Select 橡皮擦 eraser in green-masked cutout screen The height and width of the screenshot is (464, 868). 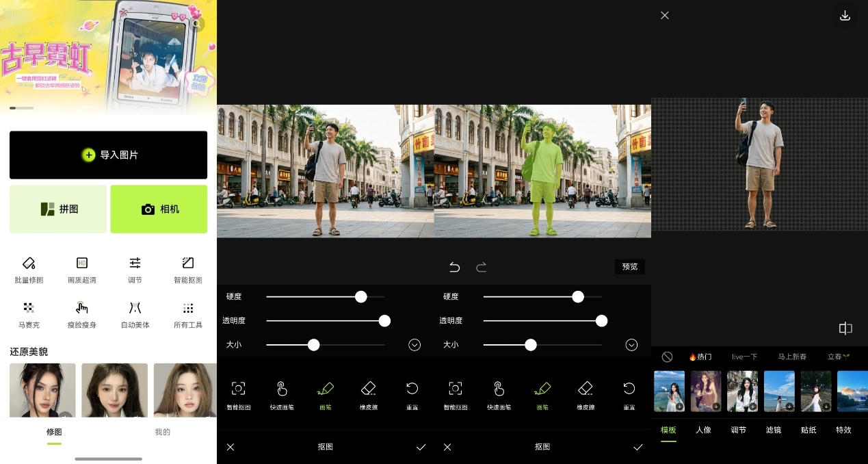tap(585, 396)
